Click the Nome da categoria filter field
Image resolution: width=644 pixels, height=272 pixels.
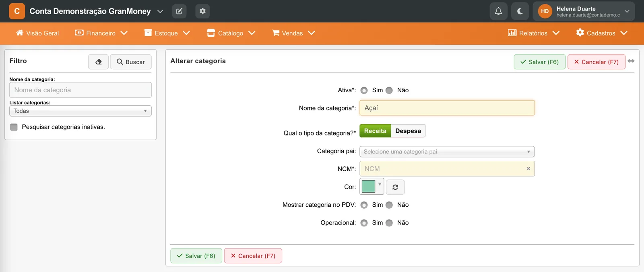pyautogui.click(x=80, y=90)
